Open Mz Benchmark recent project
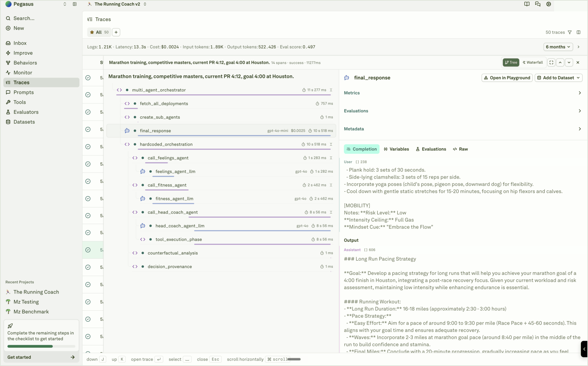The image size is (588, 366). click(41, 312)
